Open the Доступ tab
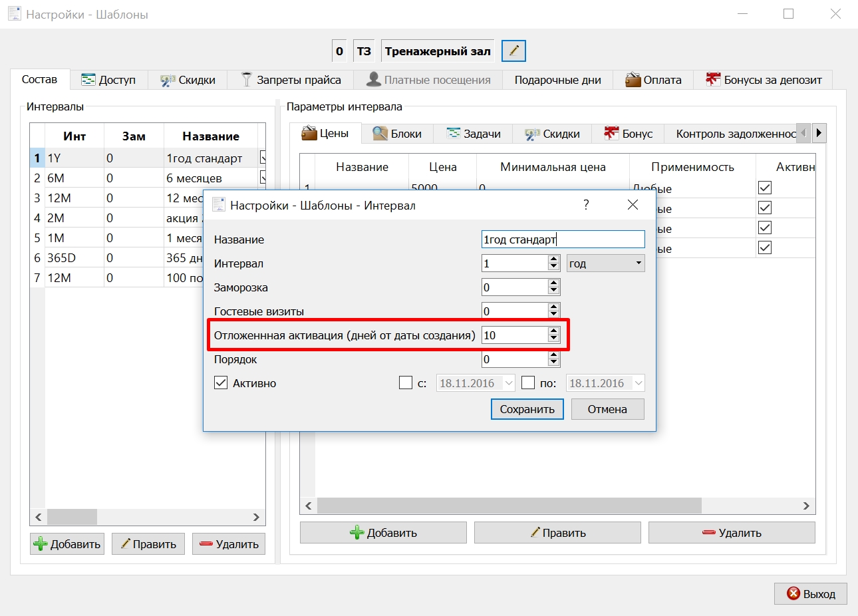This screenshot has width=858, height=616. coord(108,80)
